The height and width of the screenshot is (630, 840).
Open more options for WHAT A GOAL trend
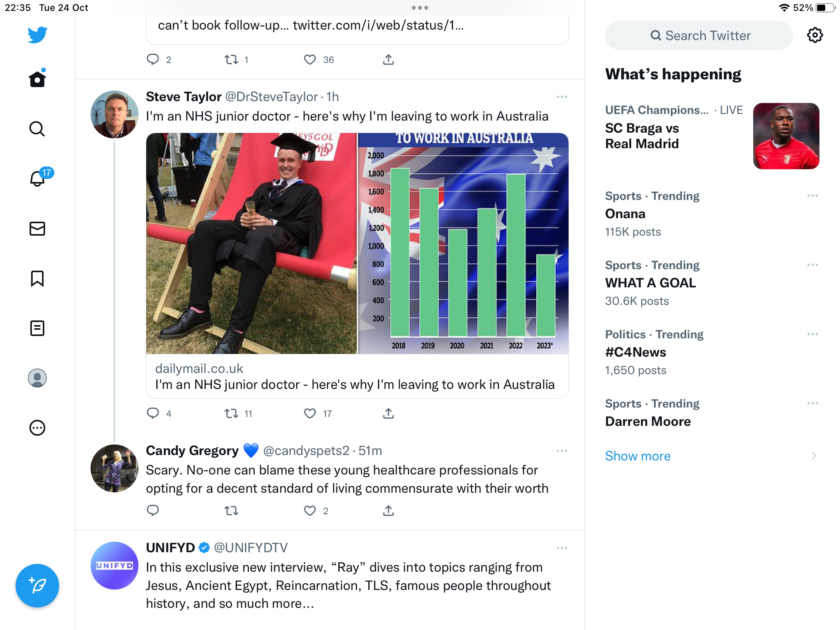coord(813,265)
